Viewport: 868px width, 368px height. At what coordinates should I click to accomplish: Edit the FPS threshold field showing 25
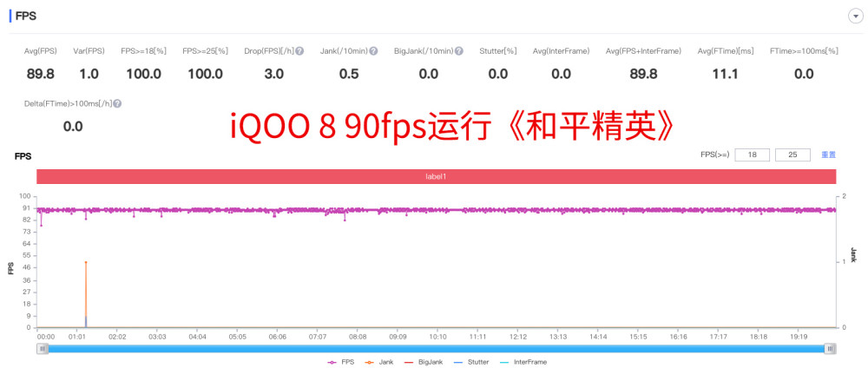[792, 155]
